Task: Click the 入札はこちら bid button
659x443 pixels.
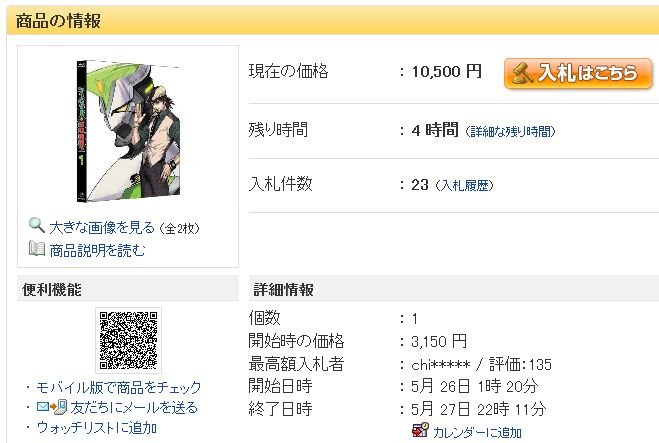Action: 578,73
